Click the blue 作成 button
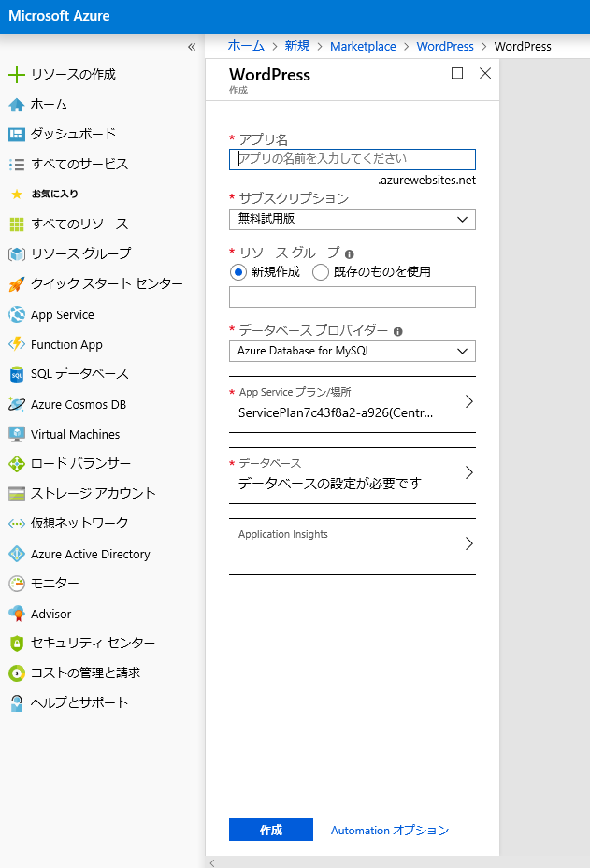The height and width of the screenshot is (868, 590). pos(271,830)
